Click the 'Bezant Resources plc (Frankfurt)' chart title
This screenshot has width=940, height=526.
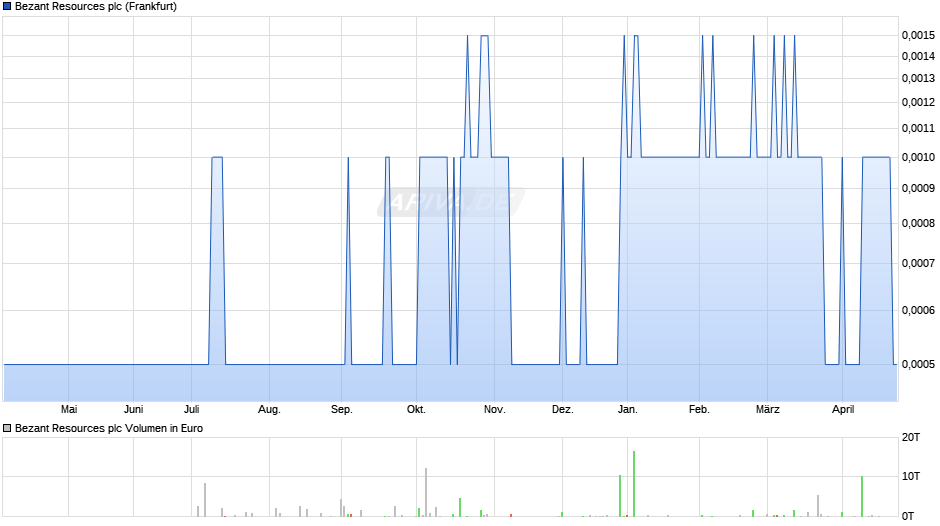[96, 7]
